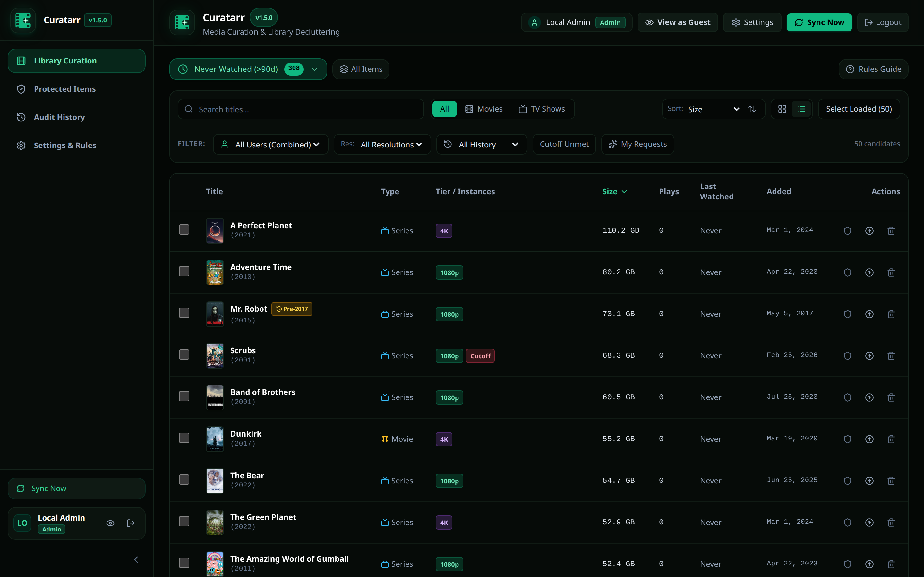924x577 pixels.
Task: Switch to list view layout icon
Action: pos(801,109)
